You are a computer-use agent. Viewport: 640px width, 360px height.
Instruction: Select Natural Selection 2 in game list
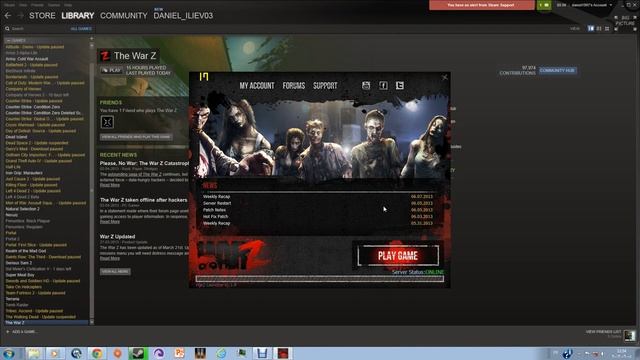(x=22, y=209)
